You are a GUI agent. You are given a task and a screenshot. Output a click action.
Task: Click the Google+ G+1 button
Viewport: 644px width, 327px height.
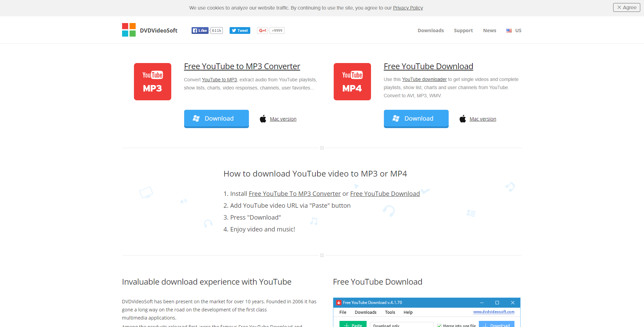[262, 30]
